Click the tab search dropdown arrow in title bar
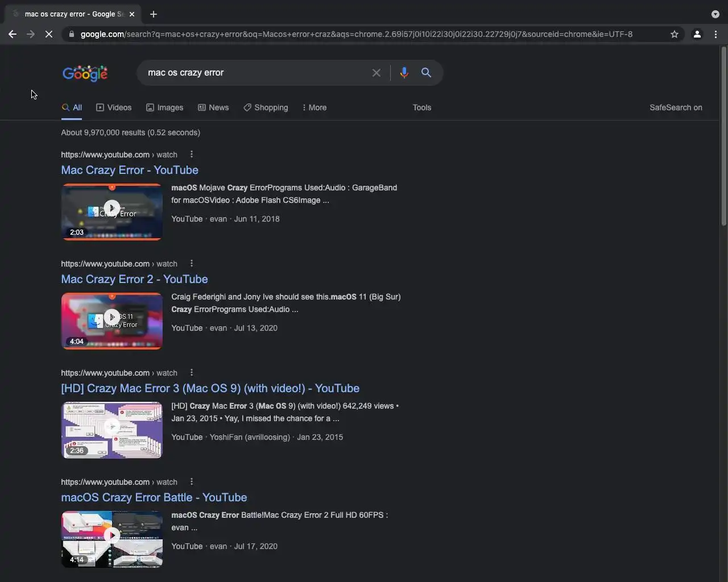Screen dimensions: 728x582 715,14
